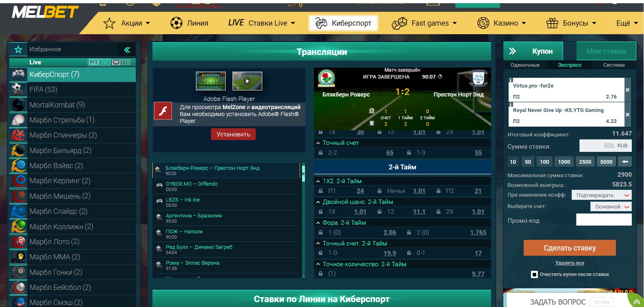Toggle the Live video 110 filter
The width and height of the screenshot is (644, 307).
(122, 62)
